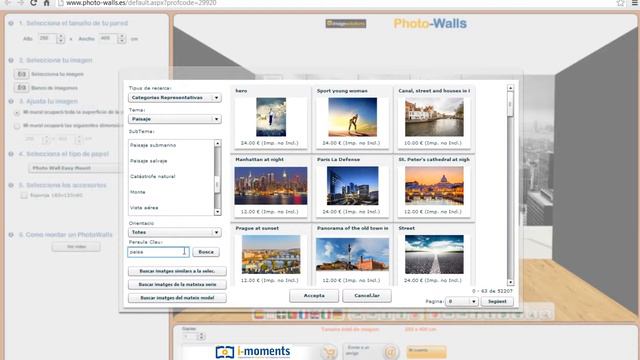Click the Paraula Clau keyword input field
This screenshot has height=360, width=640.
tap(158, 252)
